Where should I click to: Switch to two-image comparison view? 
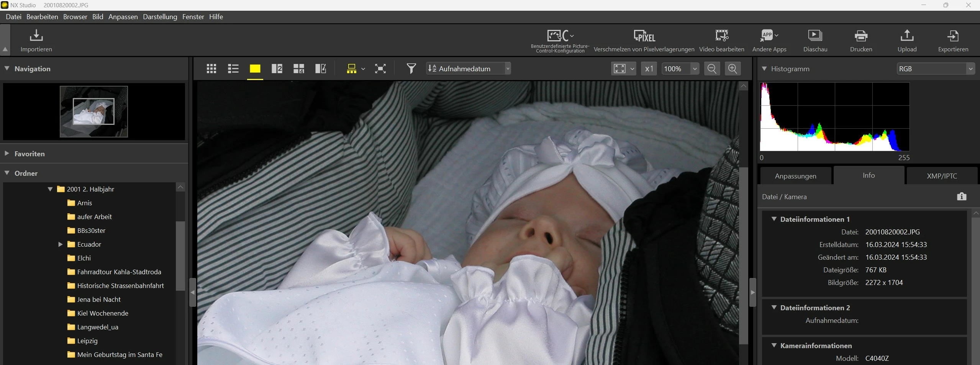[x=277, y=69]
